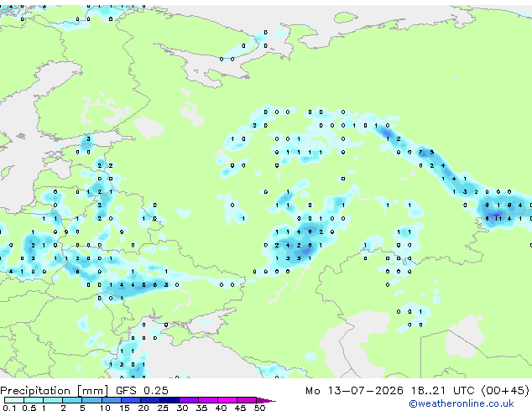
Task: Pick the legend color between 1 and 2
Action: point(53,400)
